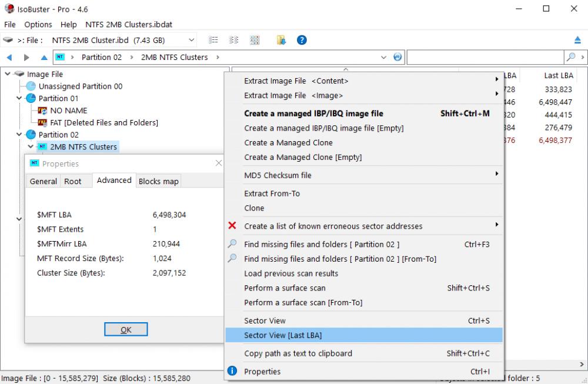This screenshot has height=384, width=588.
Task: Switch to the Blocks map tab
Action: pyautogui.click(x=158, y=181)
